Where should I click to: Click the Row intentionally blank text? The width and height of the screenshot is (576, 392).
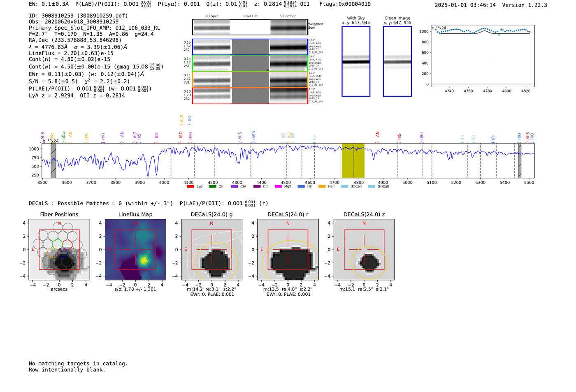point(67,370)
